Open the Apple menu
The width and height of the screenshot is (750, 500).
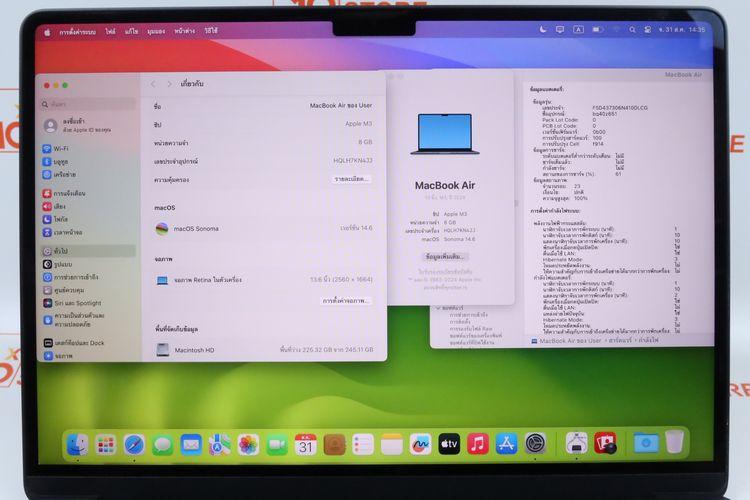pyautogui.click(x=47, y=32)
